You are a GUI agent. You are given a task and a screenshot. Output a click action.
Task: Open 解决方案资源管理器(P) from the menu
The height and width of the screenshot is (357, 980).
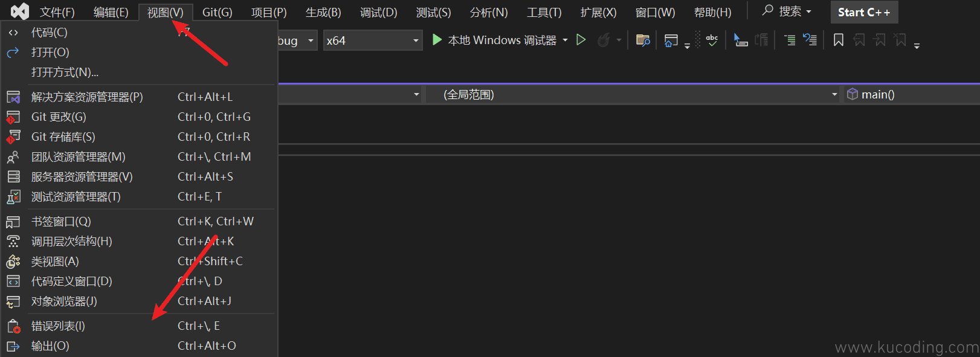(139, 97)
